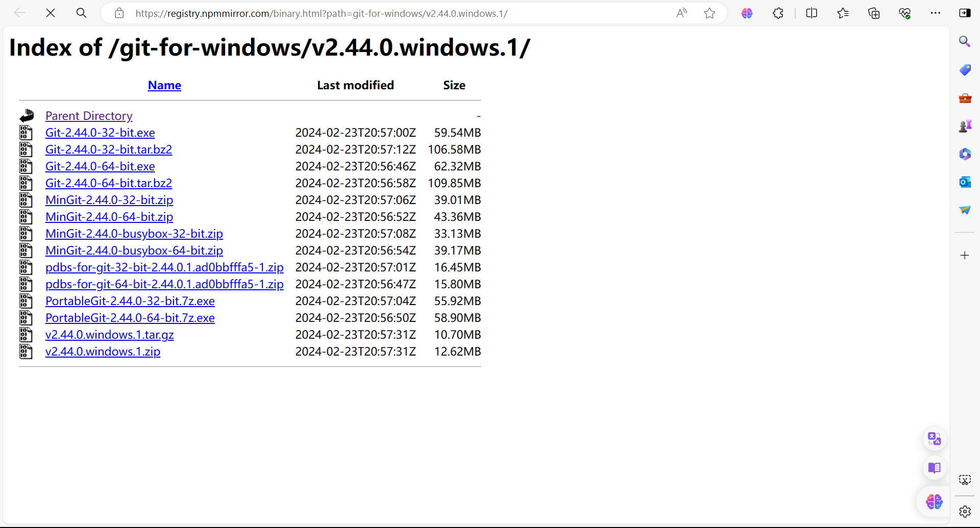Download MinGit-2.44.0-32-bit.zip

click(109, 200)
